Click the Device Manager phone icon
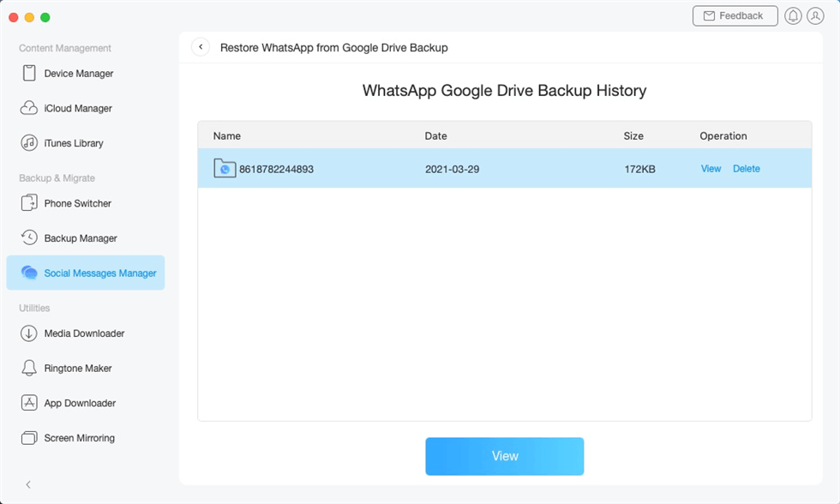The width and height of the screenshot is (840, 504). tap(29, 74)
